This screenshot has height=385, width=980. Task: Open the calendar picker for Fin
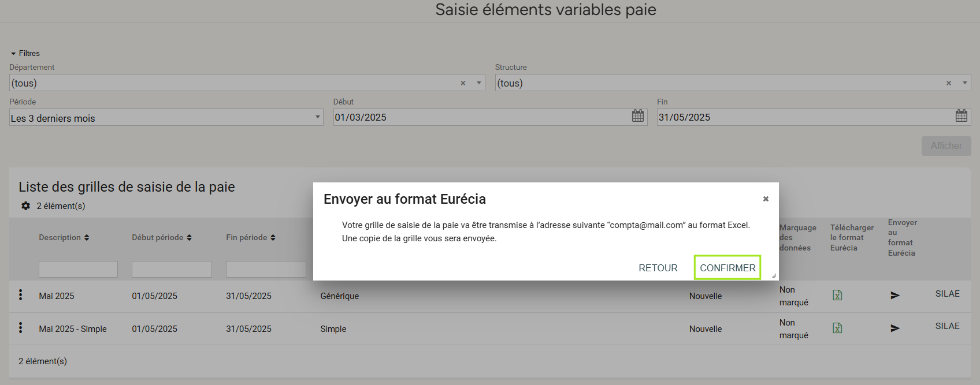pos(962,116)
